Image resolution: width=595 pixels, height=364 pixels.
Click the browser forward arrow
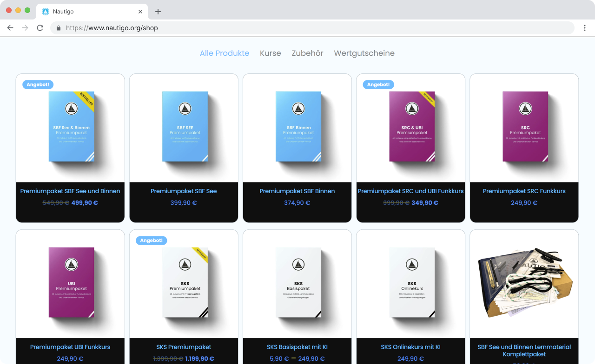click(x=25, y=28)
